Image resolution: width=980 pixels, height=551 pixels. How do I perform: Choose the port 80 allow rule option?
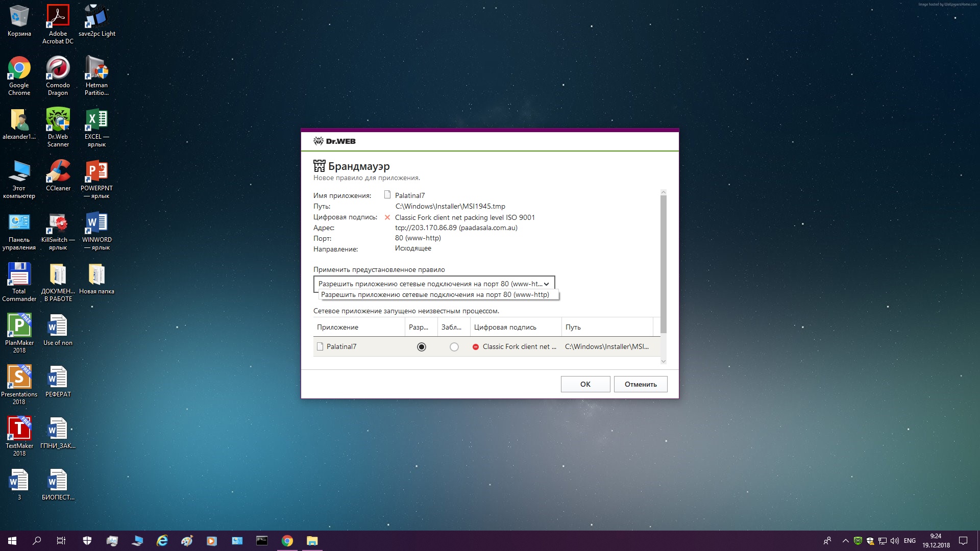coord(435,295)
